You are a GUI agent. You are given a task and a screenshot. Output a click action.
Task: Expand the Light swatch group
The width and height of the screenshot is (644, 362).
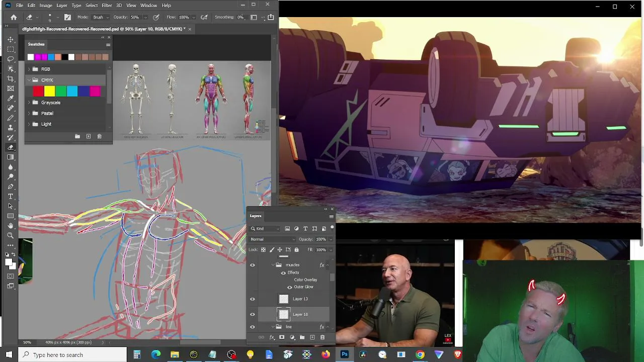click(29, 124)
